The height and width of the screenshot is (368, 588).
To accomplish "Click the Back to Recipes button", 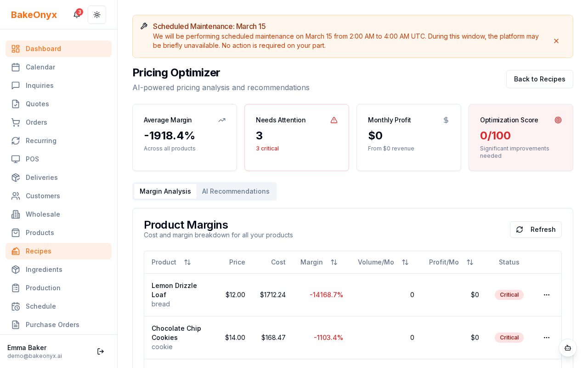I will click(x=540, y=79).
